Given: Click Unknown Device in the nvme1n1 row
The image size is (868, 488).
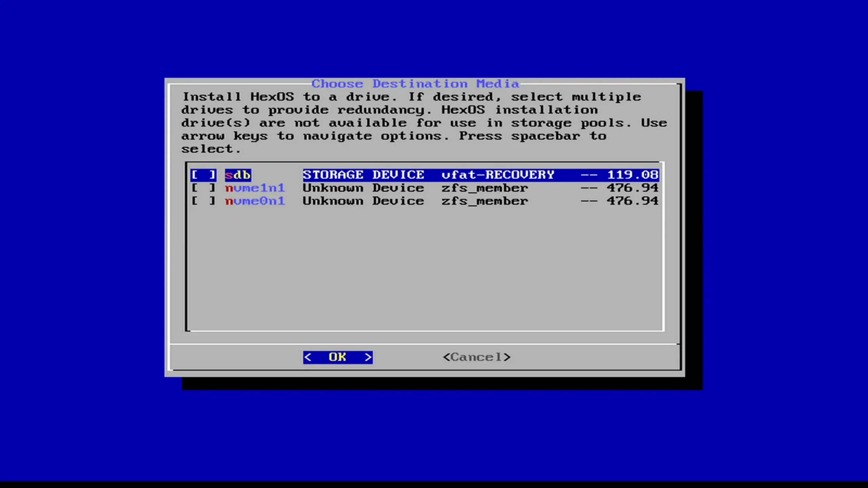Looking at the screenshot, I should [363, 188].
